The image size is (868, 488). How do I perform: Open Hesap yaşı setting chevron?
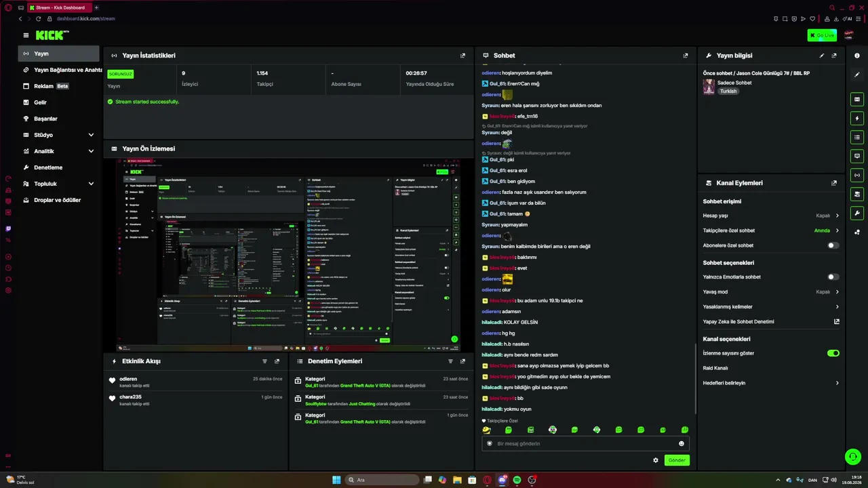(837, 216)
